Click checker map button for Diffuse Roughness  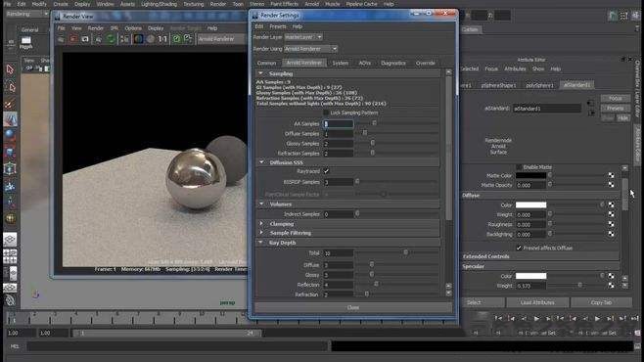point(611,224)
